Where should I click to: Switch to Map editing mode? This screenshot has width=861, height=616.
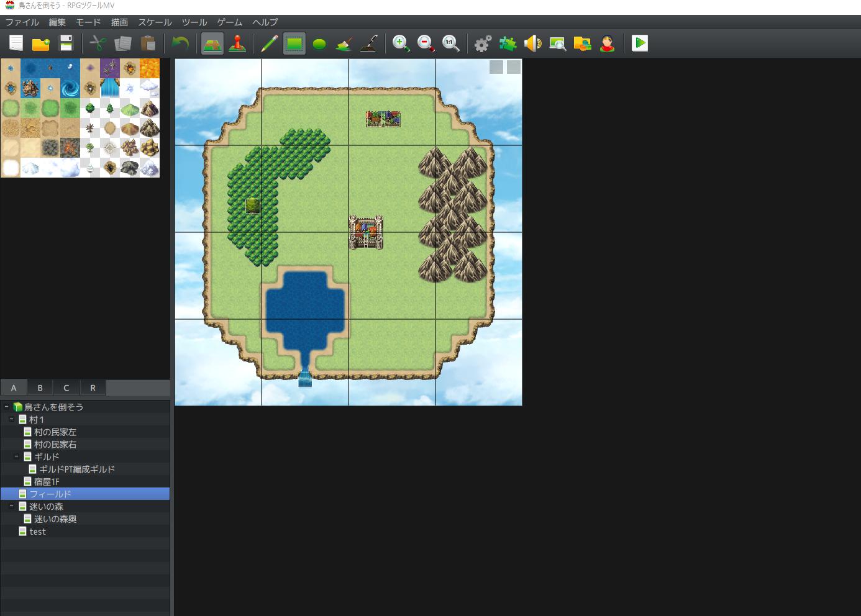tap(212, 43)
